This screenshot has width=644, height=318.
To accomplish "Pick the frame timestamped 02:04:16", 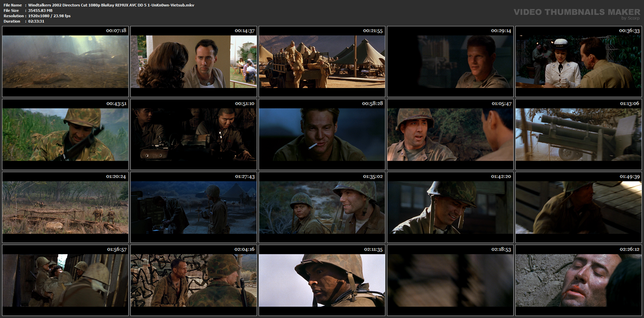I will coord(194,280).
